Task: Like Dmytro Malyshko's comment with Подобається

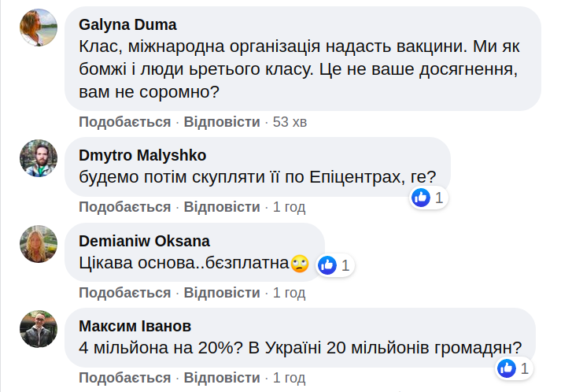Action: click(124, 207)
